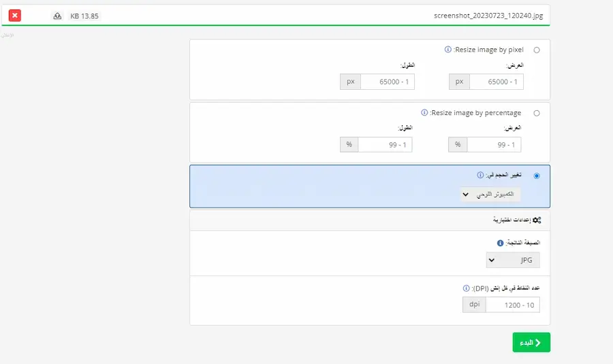
Task: Open the JPG output format dropdown
Action: click(513, 260)
